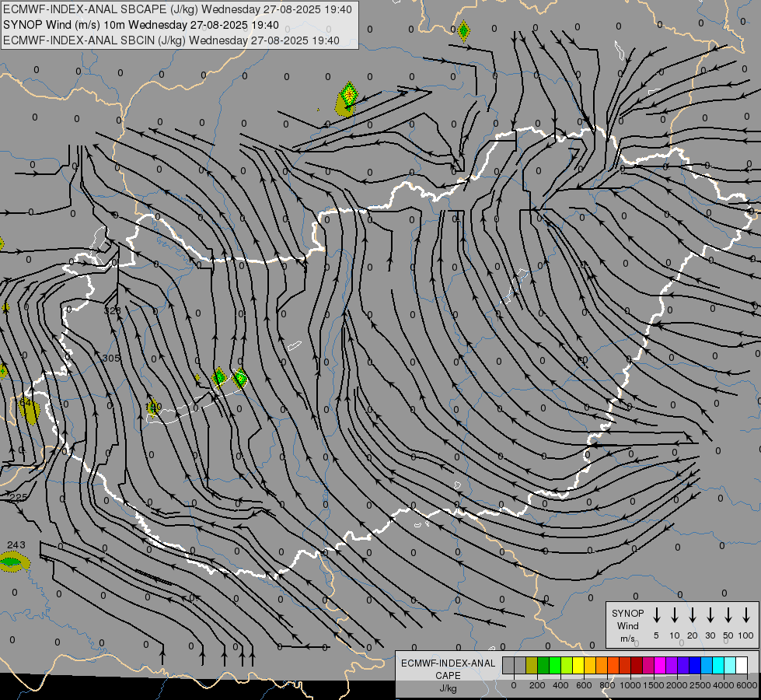The height and width of the screenshot is (700, 761).
Task: Click the green diamond CAPE marker at map top
Action: (463, 31)
